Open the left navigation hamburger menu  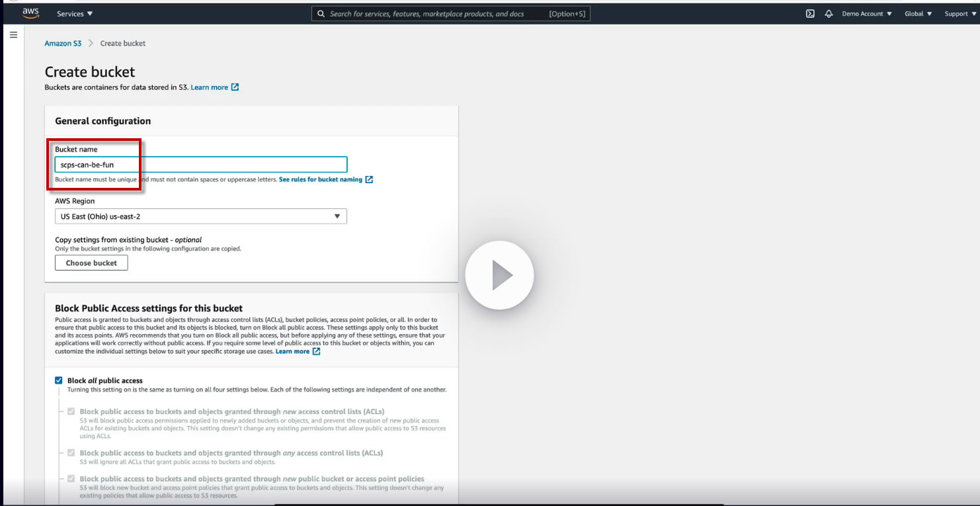13,35
